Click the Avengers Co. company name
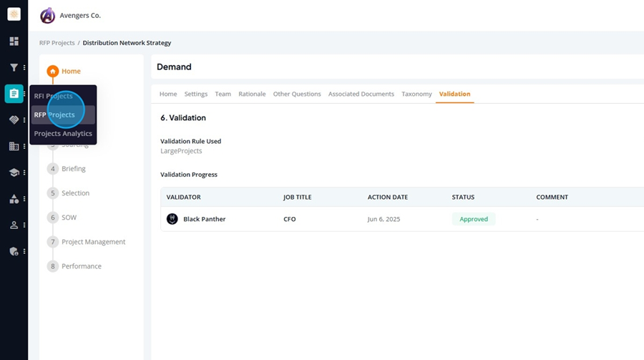The image size is (644, 360). pyautogui.click(x=80, y=16)
